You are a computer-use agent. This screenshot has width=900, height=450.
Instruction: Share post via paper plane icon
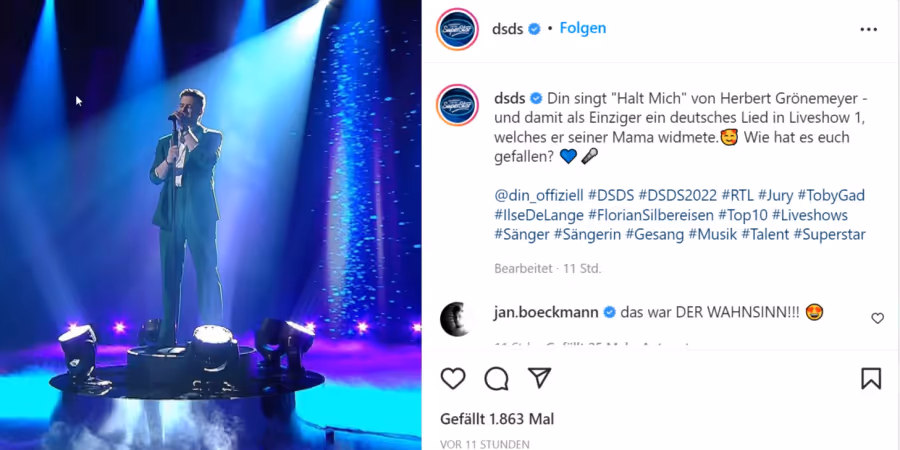[540, 378]
